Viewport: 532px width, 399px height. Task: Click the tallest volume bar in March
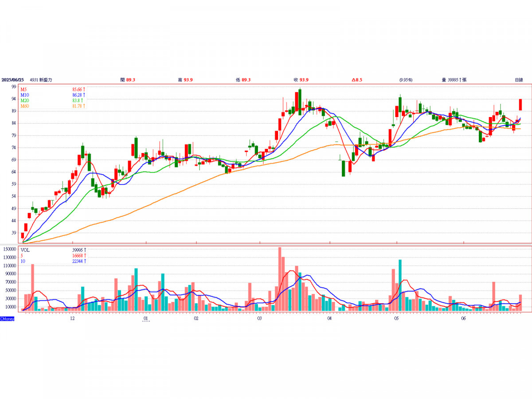tap(280, 279)
